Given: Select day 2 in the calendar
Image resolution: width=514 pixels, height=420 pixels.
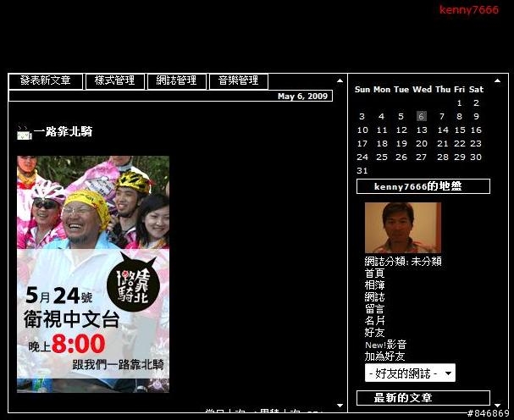Looking at the screenshot, I should [x=476, y=103].
